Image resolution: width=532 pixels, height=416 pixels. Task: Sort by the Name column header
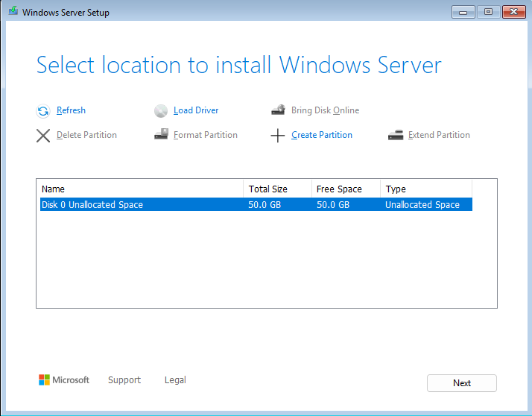pyautogui.click(x=140, y=189)
